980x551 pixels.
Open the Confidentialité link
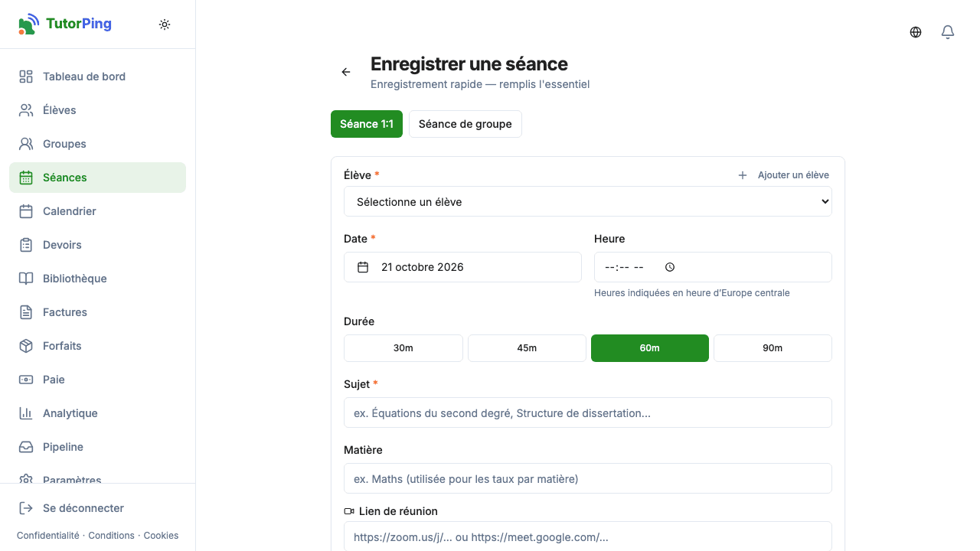(47, 536)
